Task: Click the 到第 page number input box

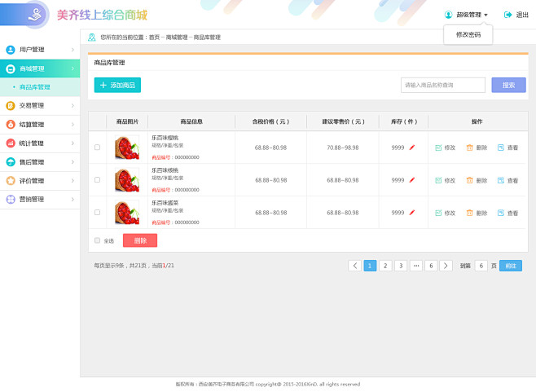Action: point(481,266)
